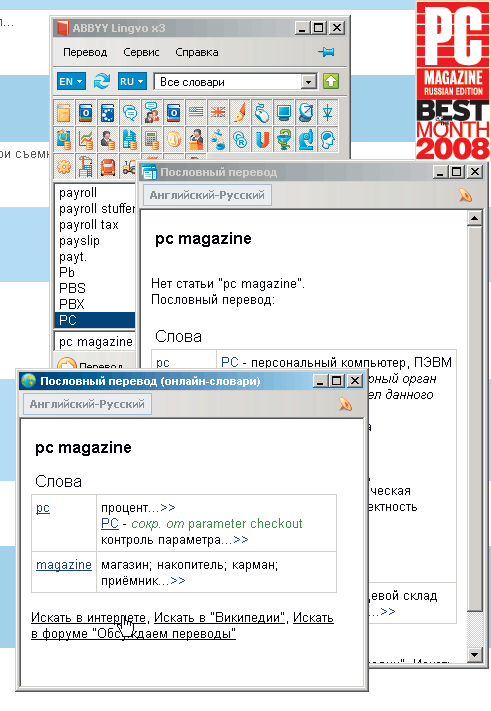Image resolution: width=491 pixels, height=711 pixels.
Task: Click the pc magazine search input field
Action: coord(95,341)
